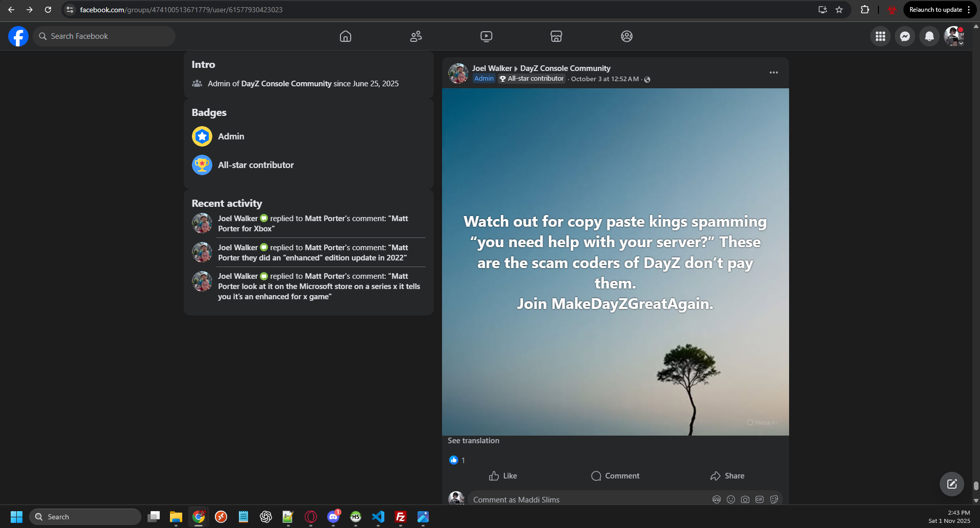The height and width of the screenshot is (528, 980).
Task: Click Joel Walker's avatar in post header
Action: tap(458, 74)
